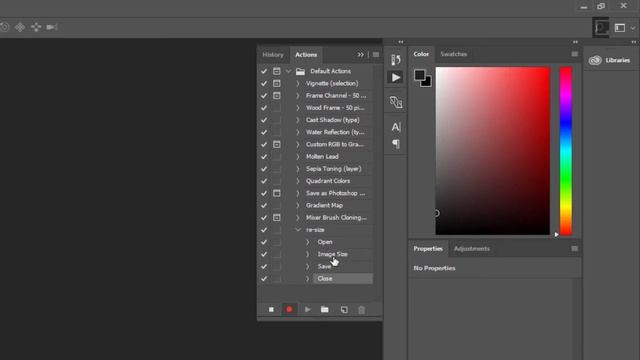
Task: Expand the Quadrant Colors action
Action: click(x=298, y=181)
